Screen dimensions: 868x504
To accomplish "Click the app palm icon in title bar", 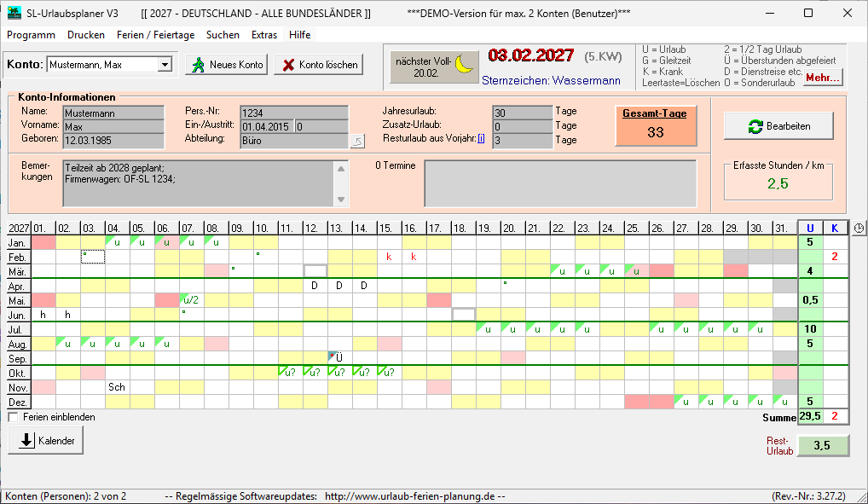I will tap(14, 13).
